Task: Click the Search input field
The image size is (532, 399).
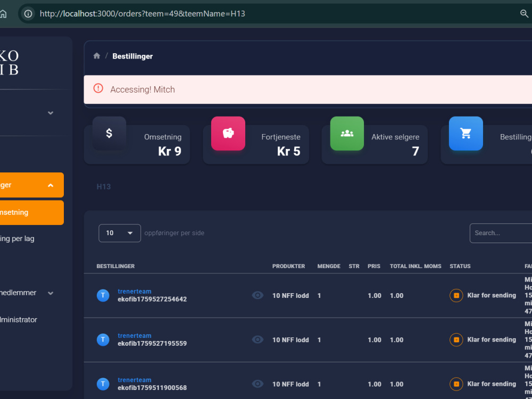Action: pyautogui.click(x=501, y=233)
